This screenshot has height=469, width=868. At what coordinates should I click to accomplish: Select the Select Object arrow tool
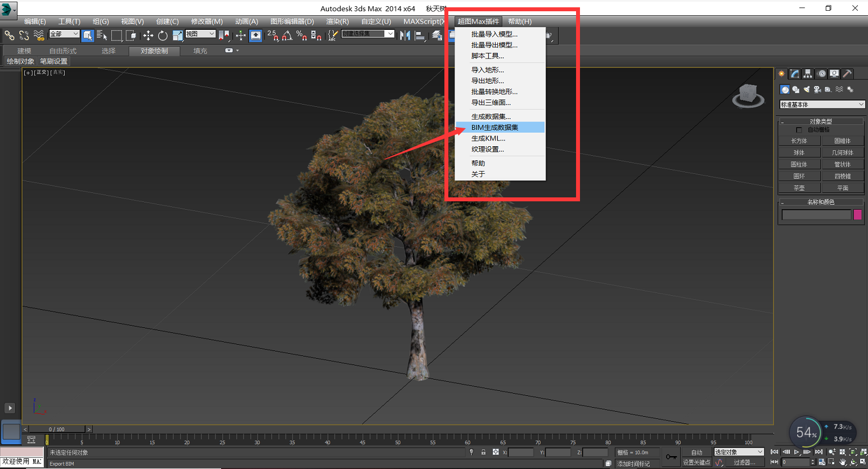pos(88,35)
